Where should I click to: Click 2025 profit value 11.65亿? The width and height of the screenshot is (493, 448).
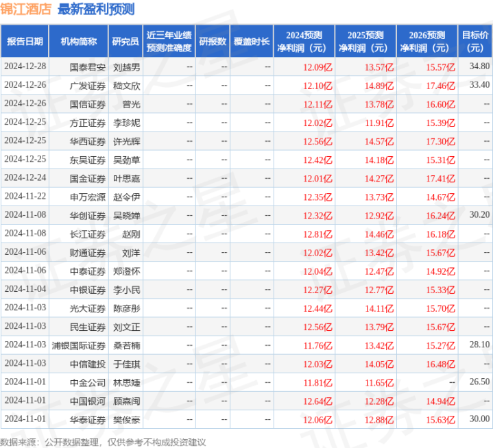click(379, 383)
